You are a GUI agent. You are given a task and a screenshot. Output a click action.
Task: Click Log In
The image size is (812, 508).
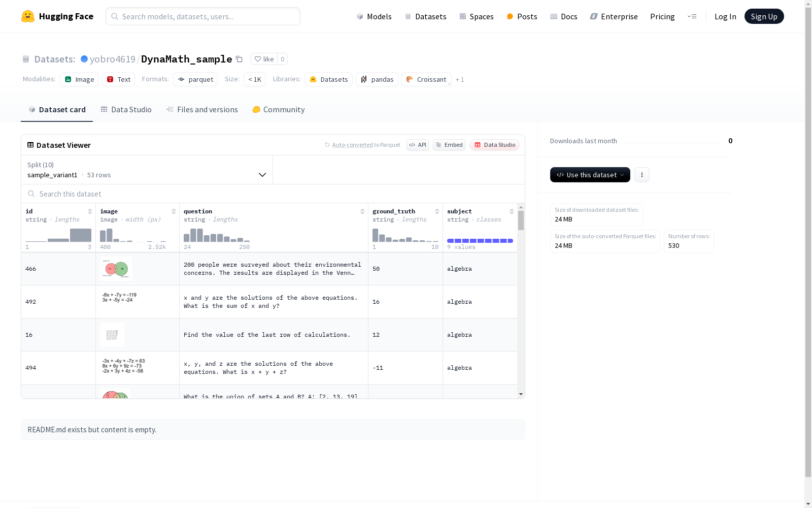point(725,16)
